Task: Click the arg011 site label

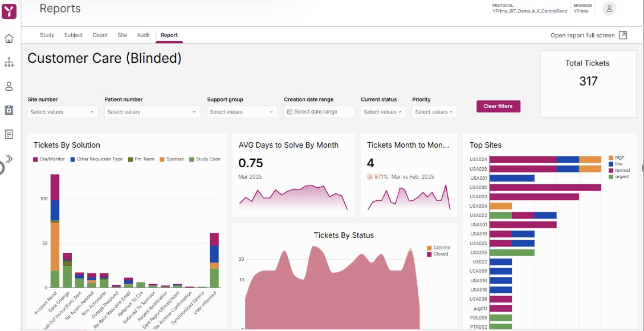Action: coord(480,308)
